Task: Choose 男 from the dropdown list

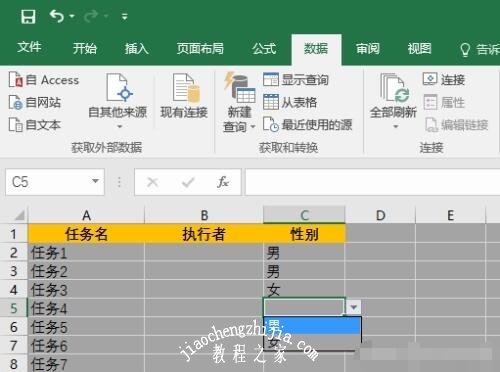Action: (x=312, y=325)
